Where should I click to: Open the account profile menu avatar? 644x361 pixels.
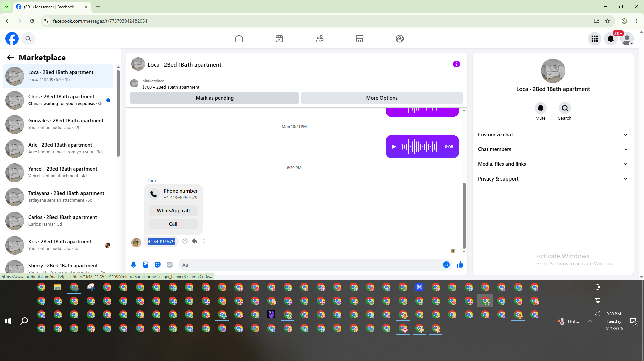point(627,39)
